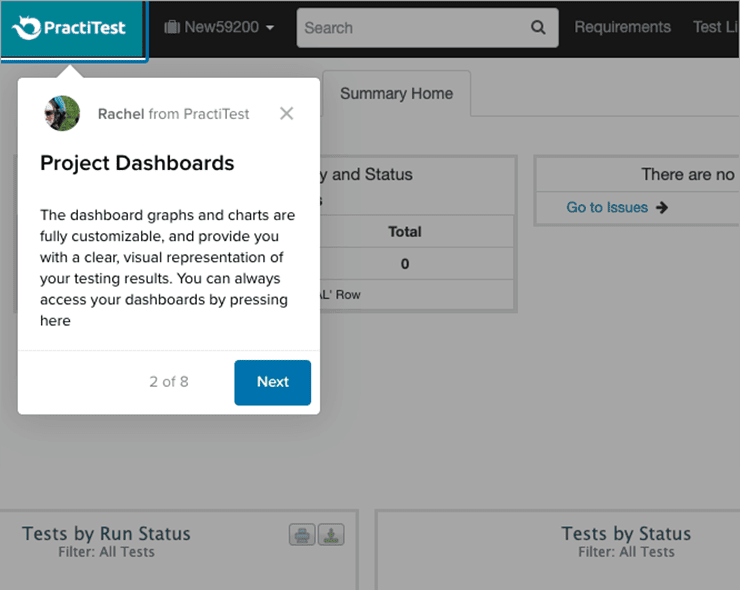Screen dimensions: 740x590
Task: Click the Total column header
Action: 404,231
